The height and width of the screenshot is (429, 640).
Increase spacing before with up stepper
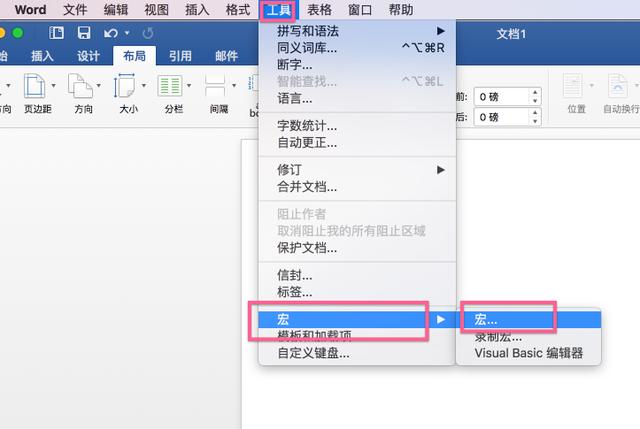[535, 93]
